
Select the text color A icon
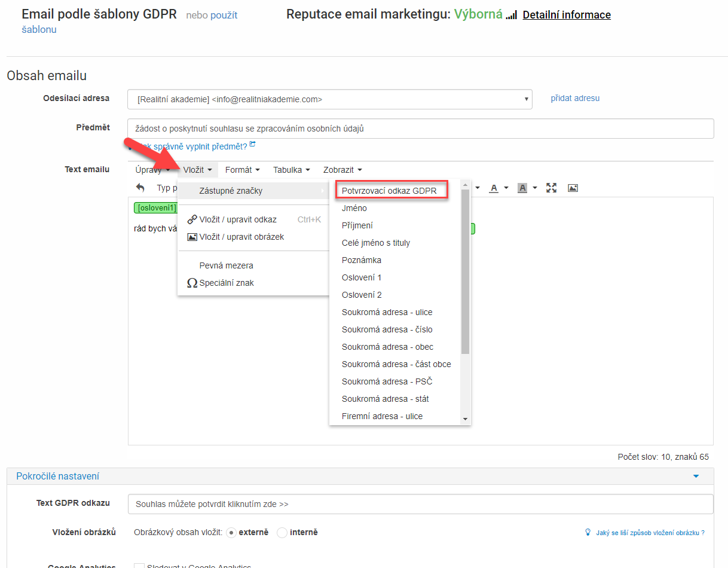click(x=494, y=188)
